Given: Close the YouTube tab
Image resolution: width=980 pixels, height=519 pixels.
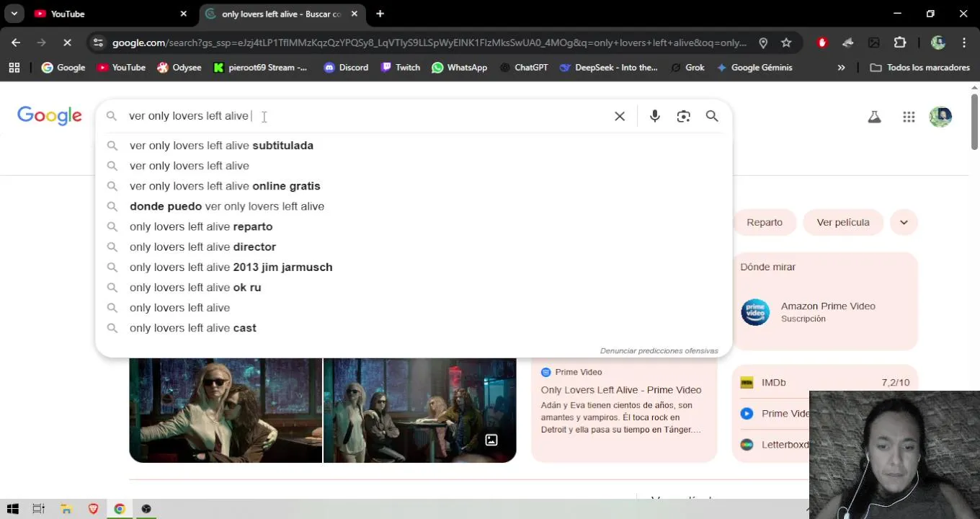Looking at the screenshot, I should tap(183, 14).
